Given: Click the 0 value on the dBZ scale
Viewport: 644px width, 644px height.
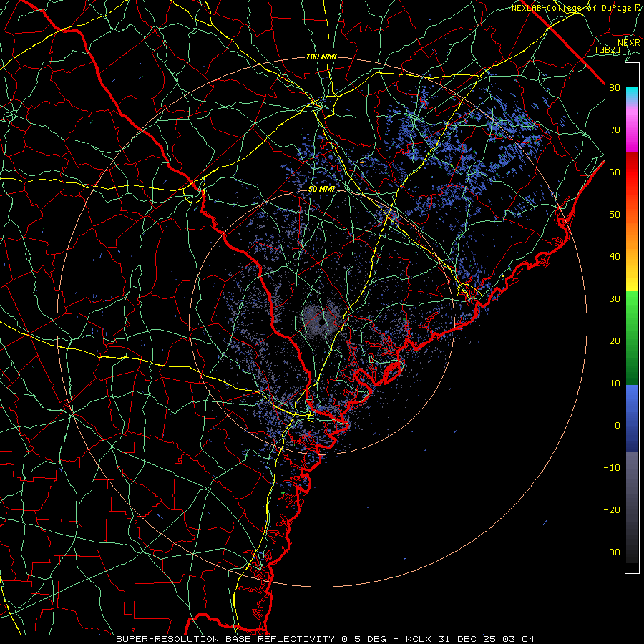Looking at the screenshot, I should point(618,426).
